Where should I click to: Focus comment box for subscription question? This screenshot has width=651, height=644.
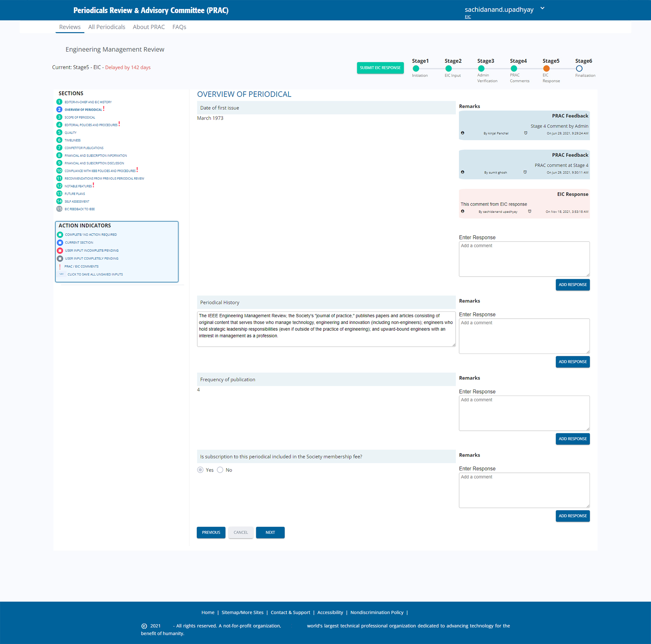pos(524,490)
